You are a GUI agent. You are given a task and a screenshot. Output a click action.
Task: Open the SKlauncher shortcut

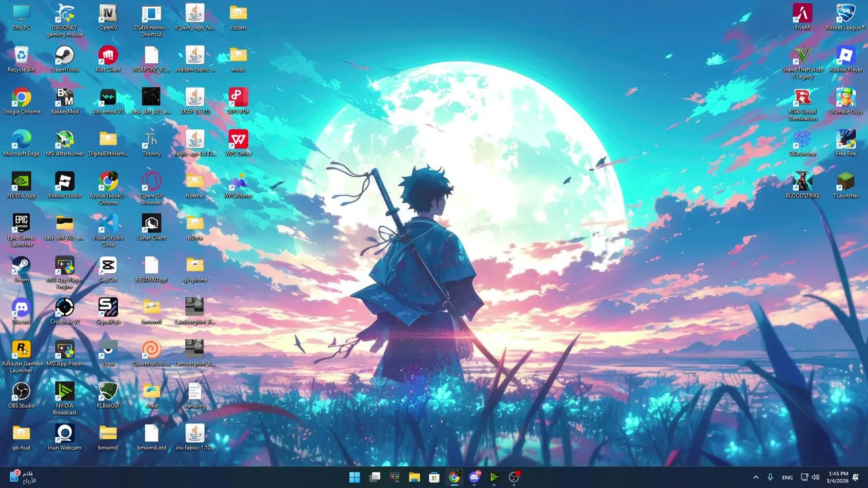coord(802,144)
